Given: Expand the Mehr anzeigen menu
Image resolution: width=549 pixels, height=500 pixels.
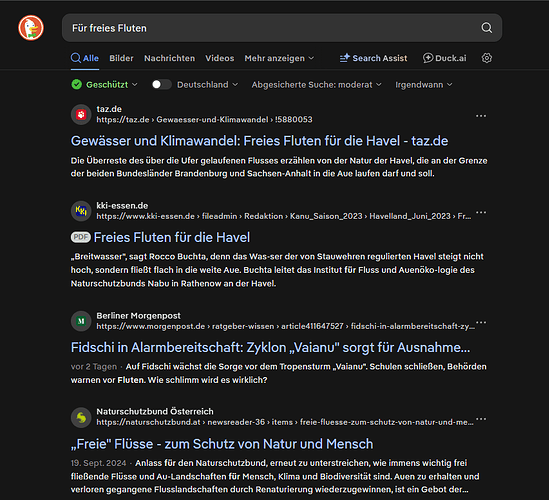Looking at the screenshot, I should 279,58.
